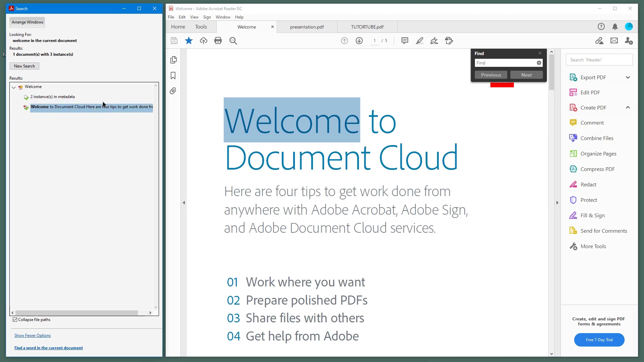This screenshot has width=644, height=362.
Task: Click the Print icon
Action: [218, 41]
